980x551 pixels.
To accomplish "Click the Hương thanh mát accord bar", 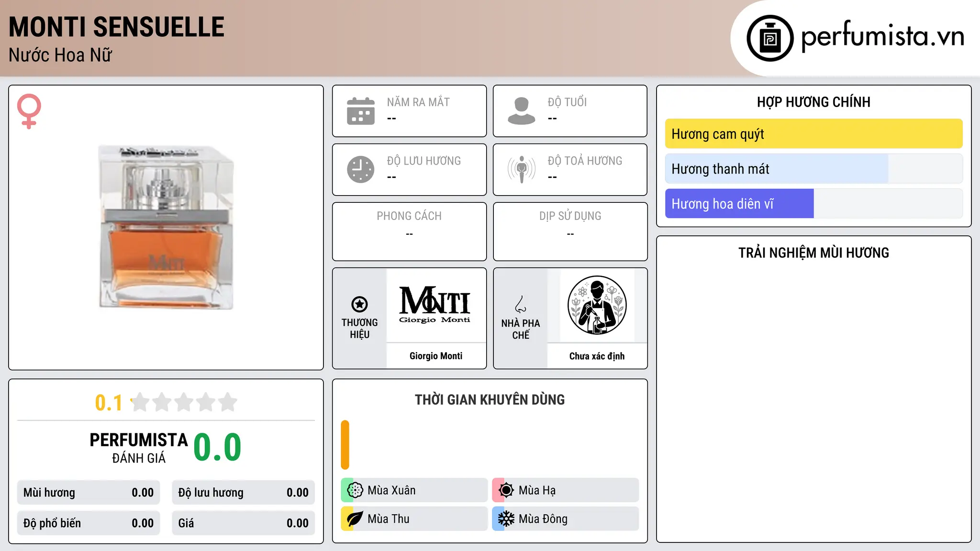I will [813, 169].
